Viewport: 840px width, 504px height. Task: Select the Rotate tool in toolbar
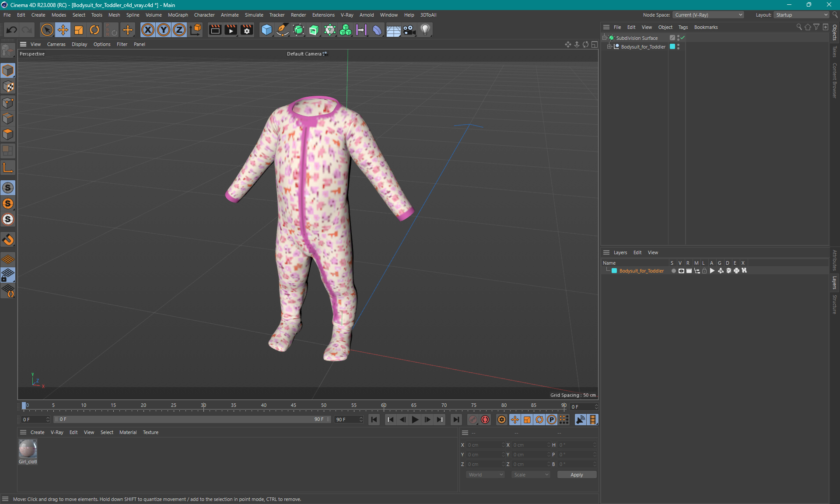(94, 30)
